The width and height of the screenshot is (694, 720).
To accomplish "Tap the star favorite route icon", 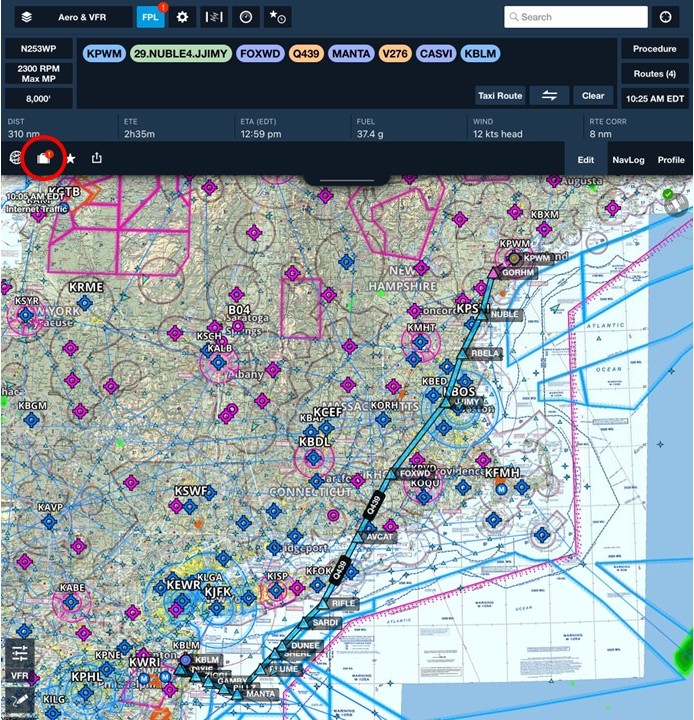I will 71,159.
